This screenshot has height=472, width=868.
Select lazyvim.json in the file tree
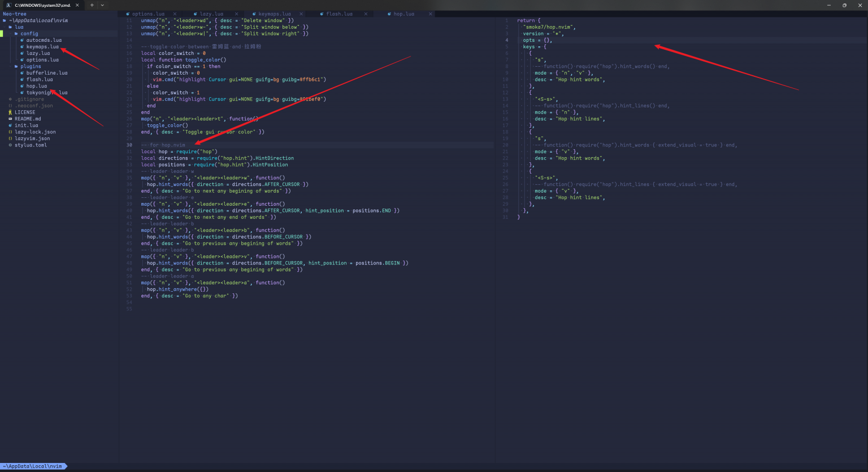[x=32, y=138]
